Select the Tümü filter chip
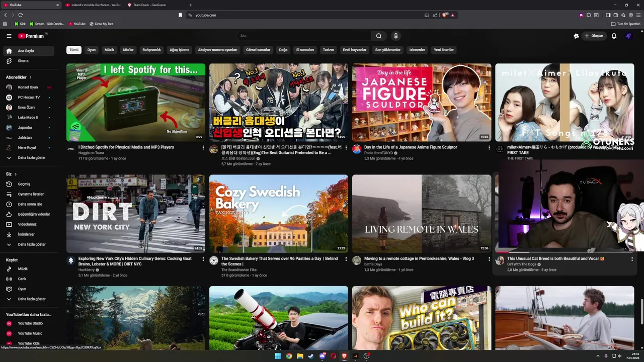Viewport: 644px width, 362px height. click(74, 50)
